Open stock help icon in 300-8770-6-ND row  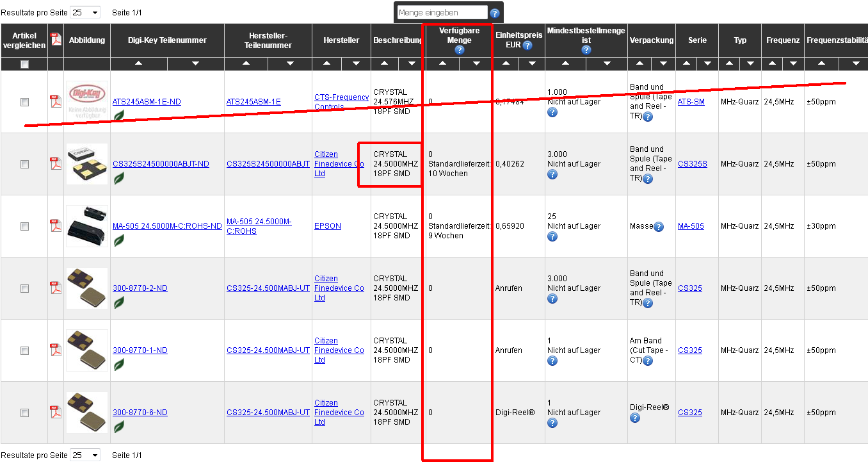pos(552,423)
